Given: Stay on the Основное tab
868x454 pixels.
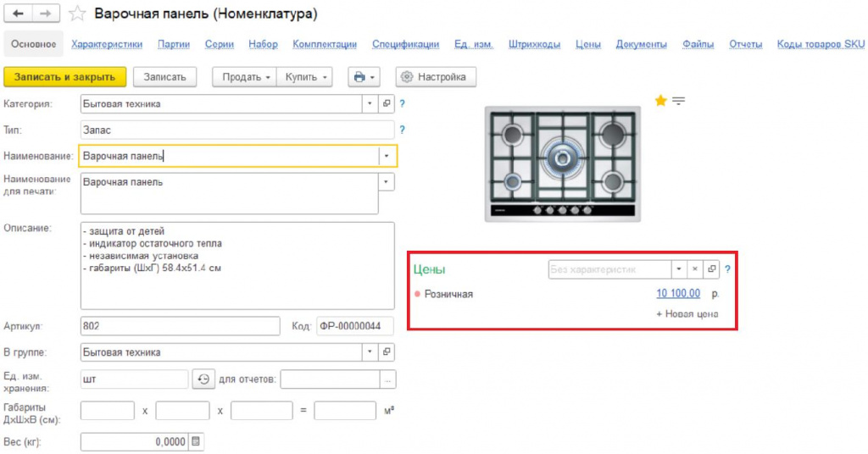Looking at the screenshot, I should [34, 44].
